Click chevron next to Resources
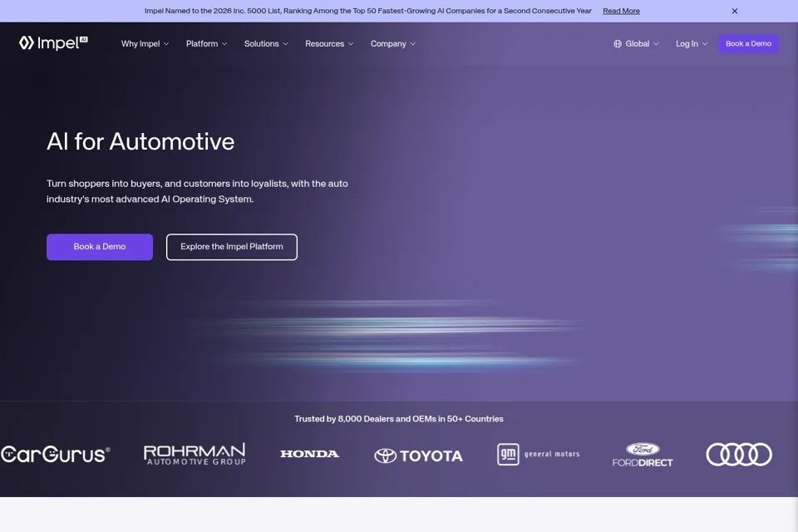The height and width of the screenshot is (532, 798). click(x=351, y=44)
